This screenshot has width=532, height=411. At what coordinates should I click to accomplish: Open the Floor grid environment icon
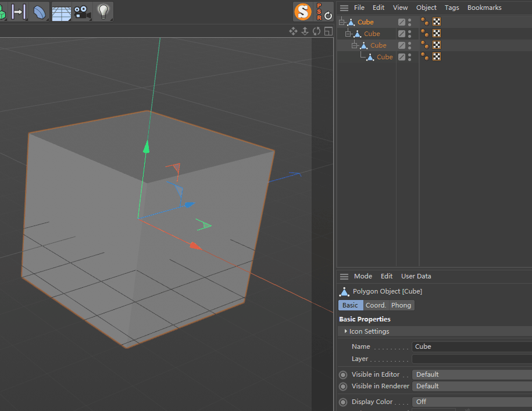(x=62, y=12)
